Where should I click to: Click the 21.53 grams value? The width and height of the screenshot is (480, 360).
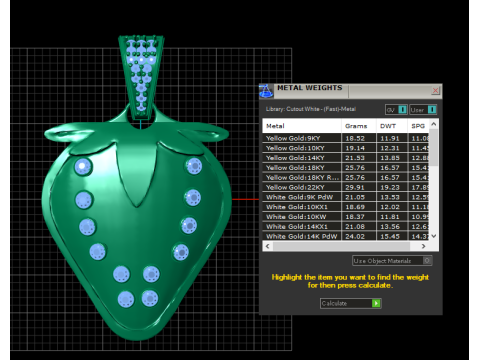pyautogui.click(x=355, y=158)
